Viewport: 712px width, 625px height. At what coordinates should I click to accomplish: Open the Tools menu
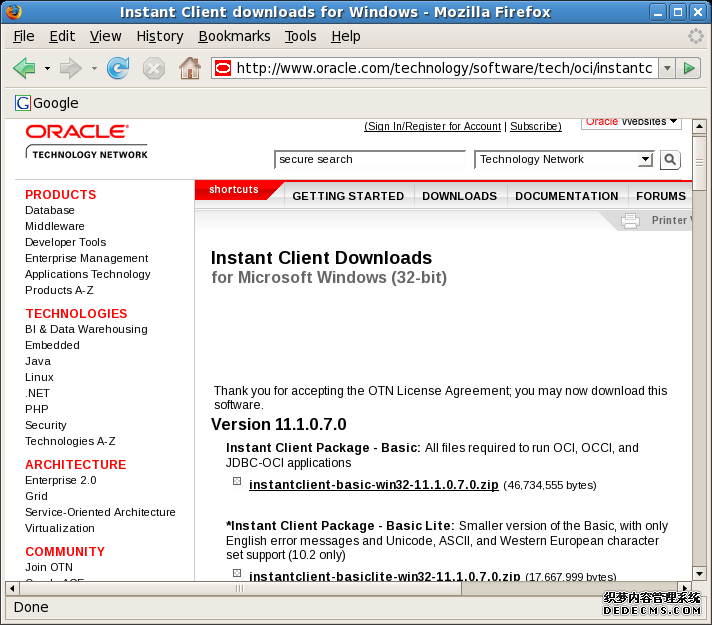[300, 36]
